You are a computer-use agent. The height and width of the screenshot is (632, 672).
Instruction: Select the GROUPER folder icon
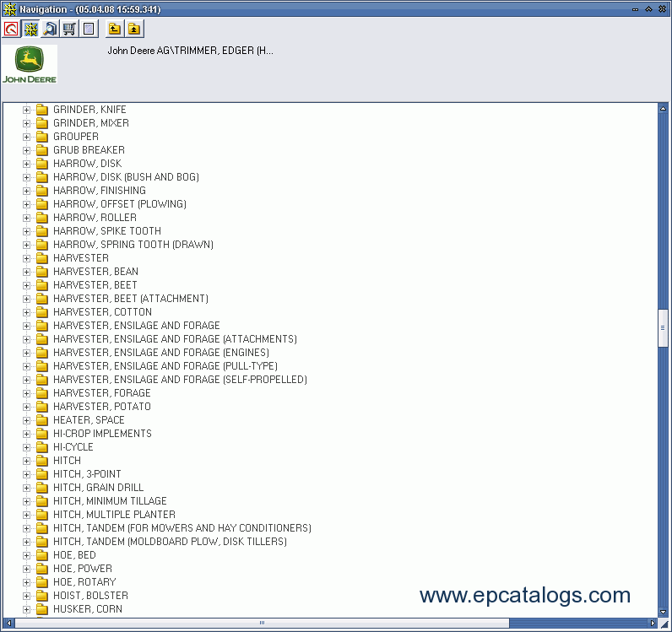pyautogui.click(x=41, y=137)
